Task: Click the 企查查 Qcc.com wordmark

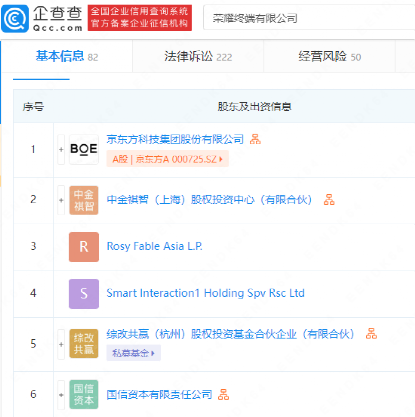Action: (x=57, y=19)
